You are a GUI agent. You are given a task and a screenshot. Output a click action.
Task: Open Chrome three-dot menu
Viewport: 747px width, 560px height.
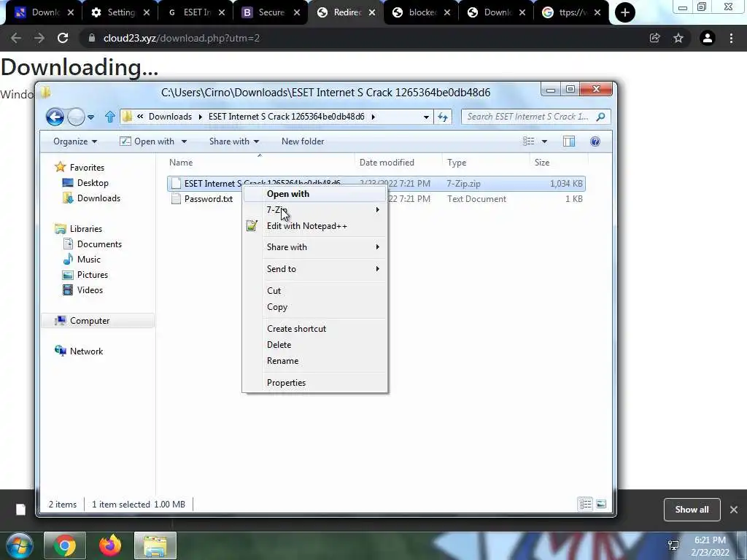tap(731, 38)
